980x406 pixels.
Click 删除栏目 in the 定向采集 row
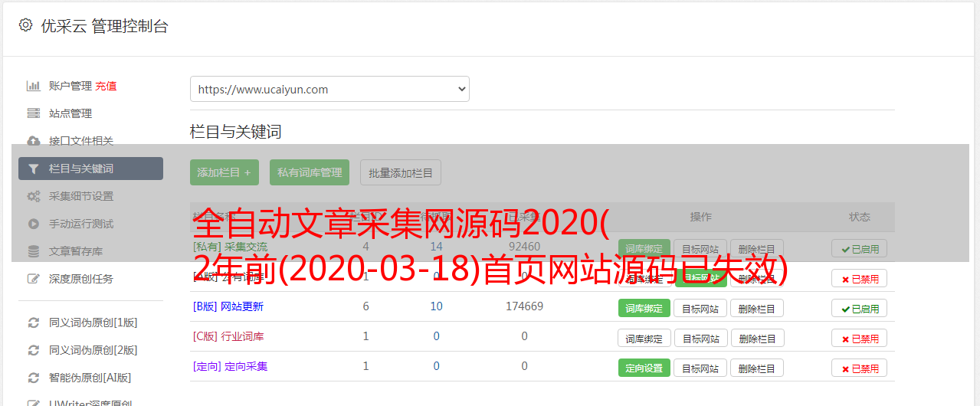pos(757,368)
